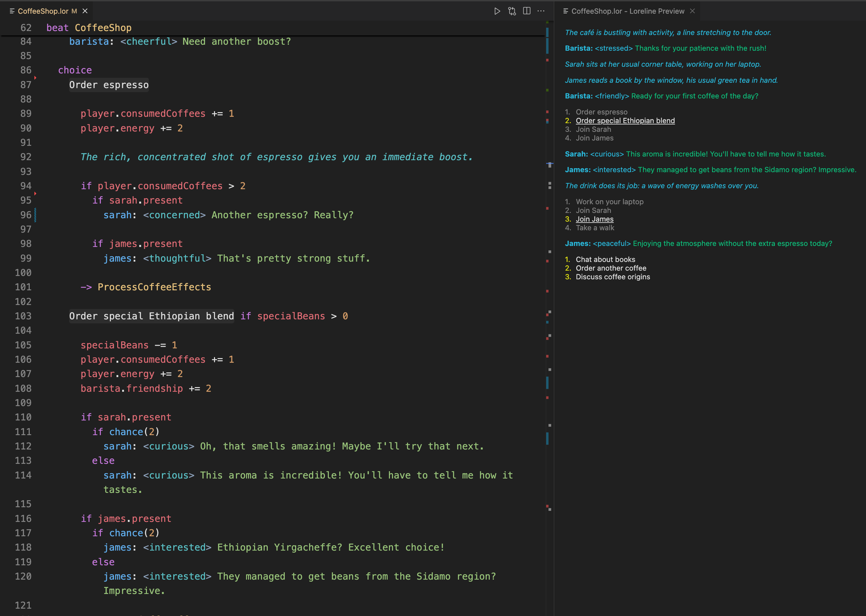Switch to the CoffeeShop.lor editor tab
Viewport: 866px width, 616px height.
44,11
